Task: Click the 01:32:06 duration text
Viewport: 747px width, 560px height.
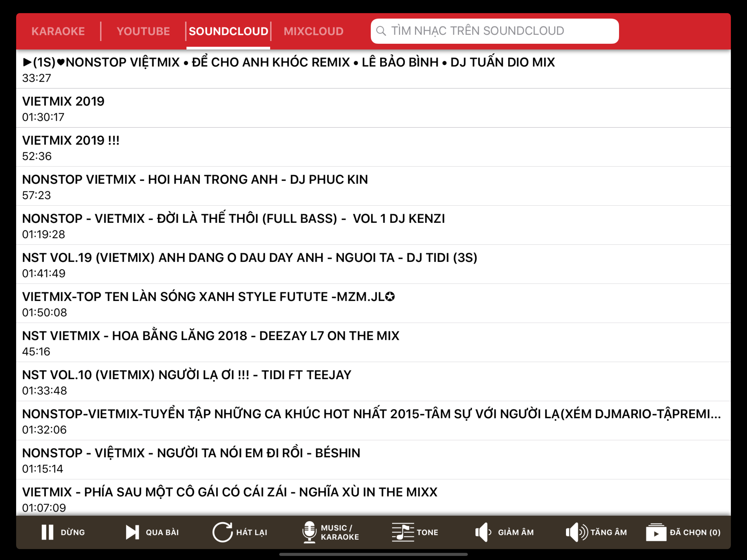Action: point(44,430)
